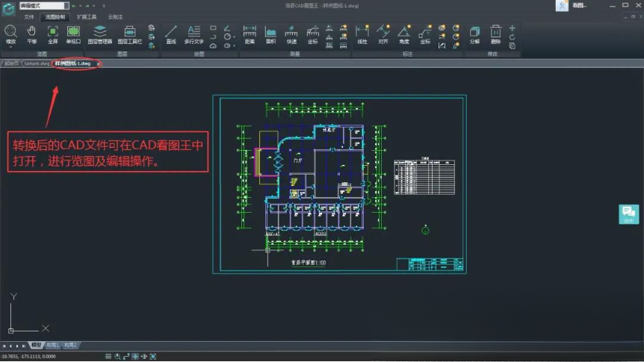Screen dimensions: 644x362
Task: Select the 直线 line drawing tool
Action: pos(171,34)
